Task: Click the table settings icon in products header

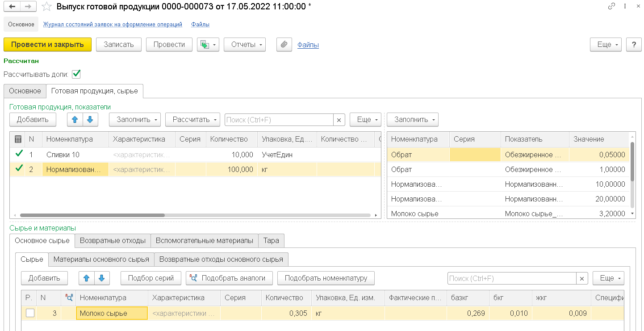Action: pyautogui.click(x=18, y=139)
